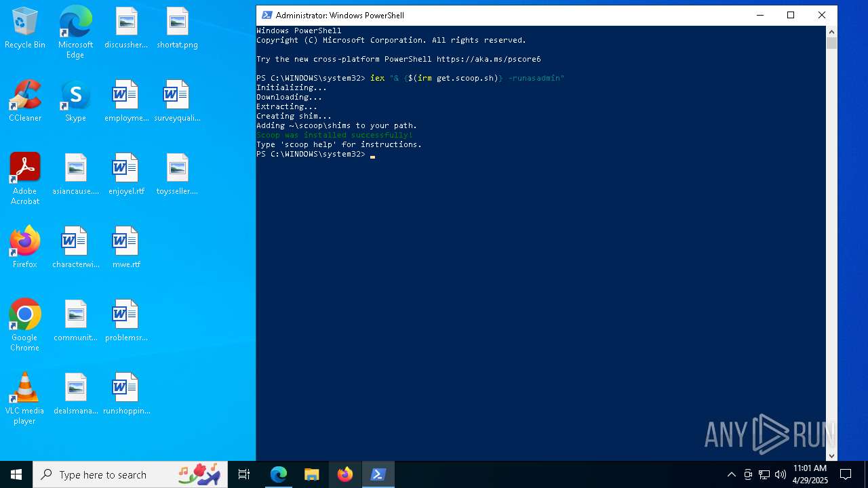This screenshot has width=868, height=488.
Task: Open the Windows Start menu
Action: [x=16, y=474]
